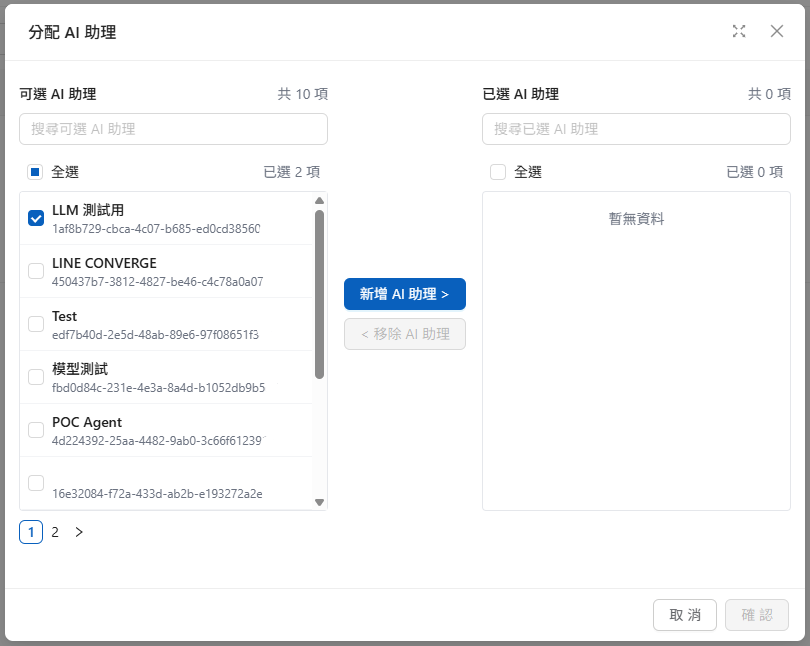The height and width of the screenshot is (646, 810).
Task: Close the 分配 AI 助理 dialog
Action: coord(777,31)
